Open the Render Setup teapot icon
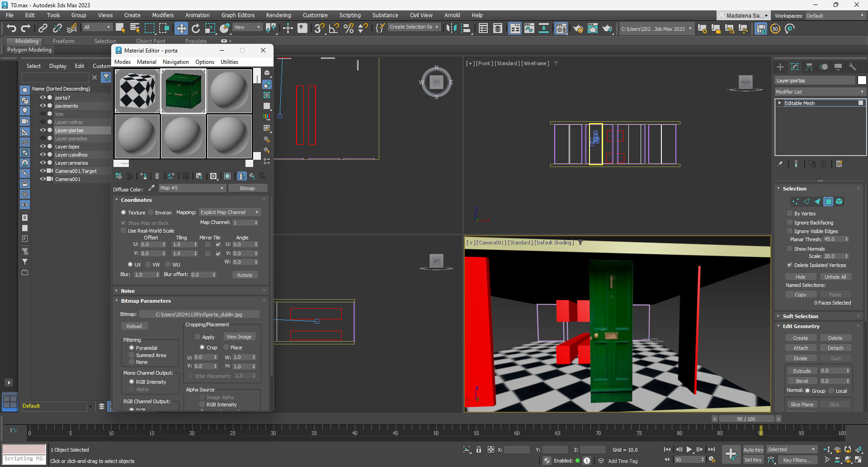 (578, 29)
